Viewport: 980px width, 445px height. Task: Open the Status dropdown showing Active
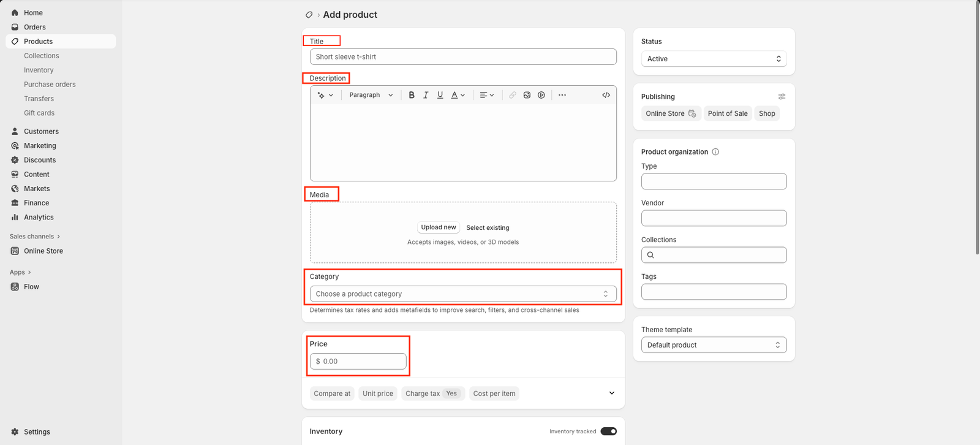pyautogui.click(x=714, y=59)
